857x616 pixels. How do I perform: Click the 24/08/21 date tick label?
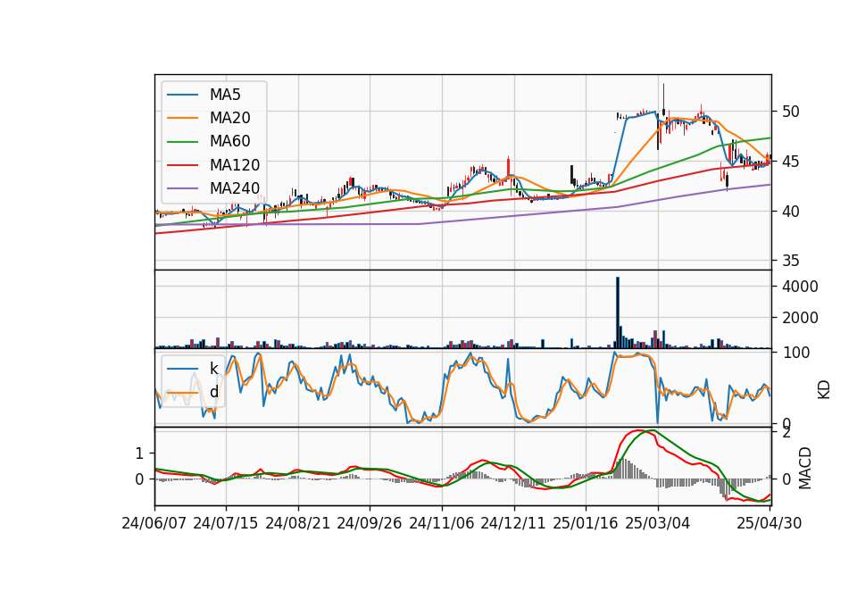pyautogui.click(x=298, y=523)
